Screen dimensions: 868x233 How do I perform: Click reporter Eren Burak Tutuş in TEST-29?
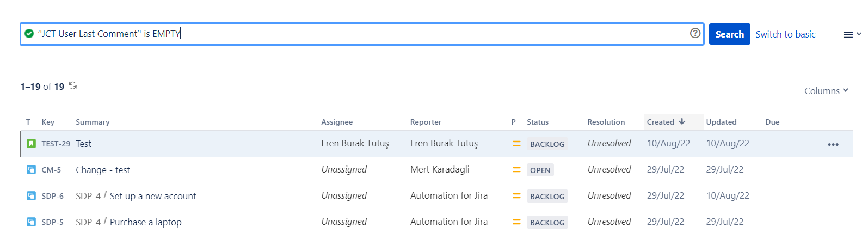(x=444, y=143)
